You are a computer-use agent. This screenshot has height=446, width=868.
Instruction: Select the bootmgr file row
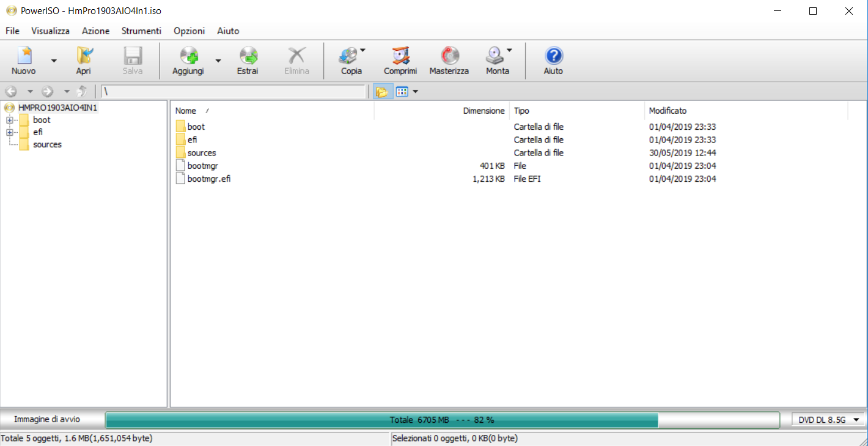coord(203,166)
